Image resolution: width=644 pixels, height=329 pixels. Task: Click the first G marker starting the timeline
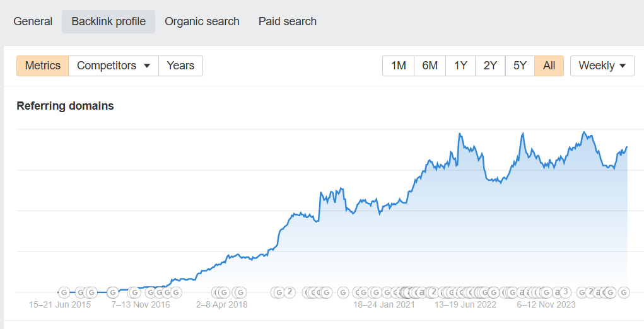point(64,292)
